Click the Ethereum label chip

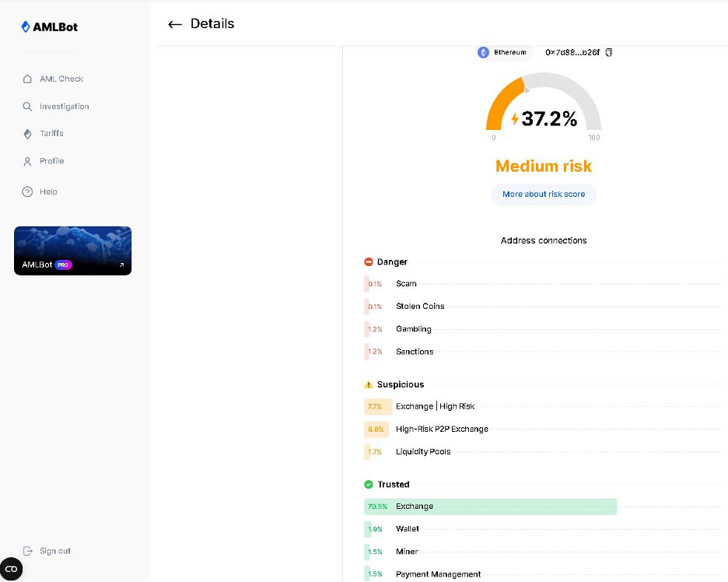pyautogui.click(x=504, y=52)
